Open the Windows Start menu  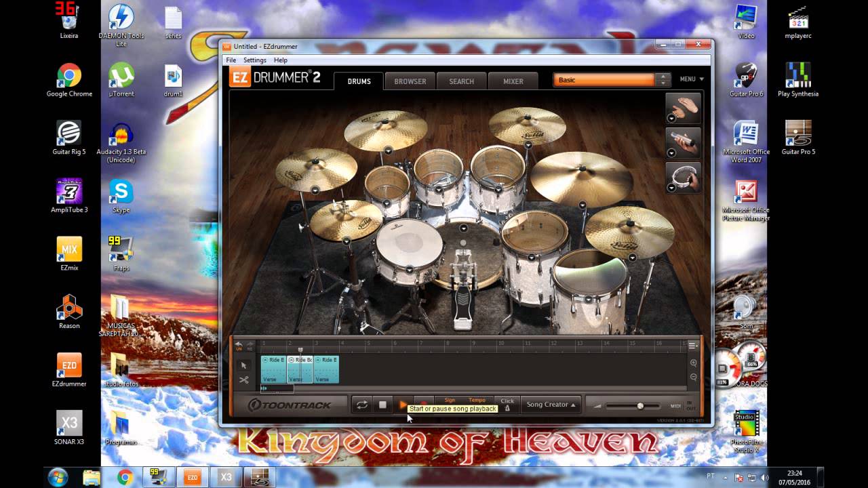[x=58, y=477]
